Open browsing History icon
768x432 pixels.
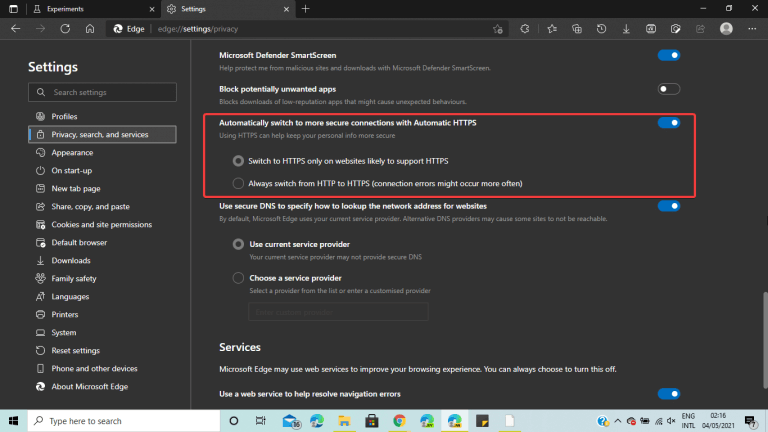point(601,29)
